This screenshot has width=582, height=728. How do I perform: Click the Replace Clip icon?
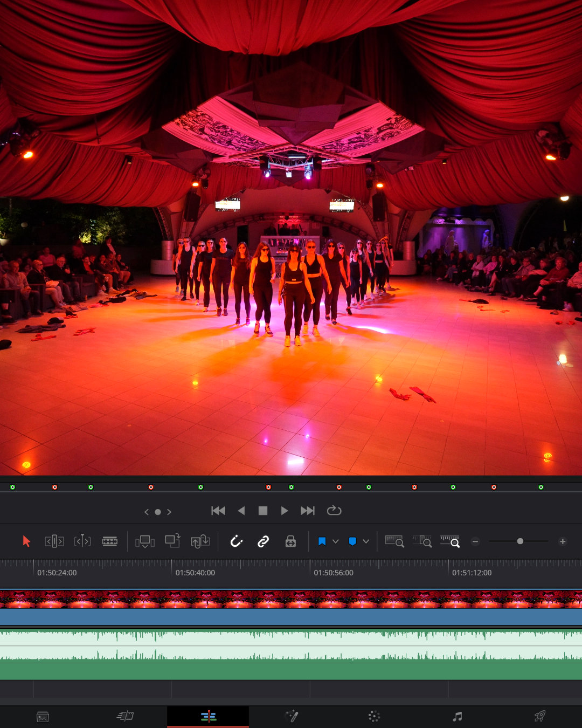tap(200, 541)
